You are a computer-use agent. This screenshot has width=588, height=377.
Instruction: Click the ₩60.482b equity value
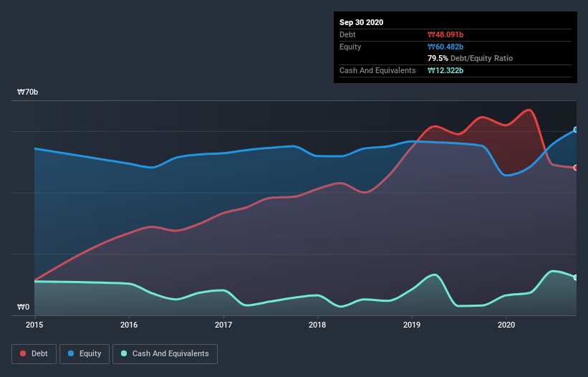point(445,47)
